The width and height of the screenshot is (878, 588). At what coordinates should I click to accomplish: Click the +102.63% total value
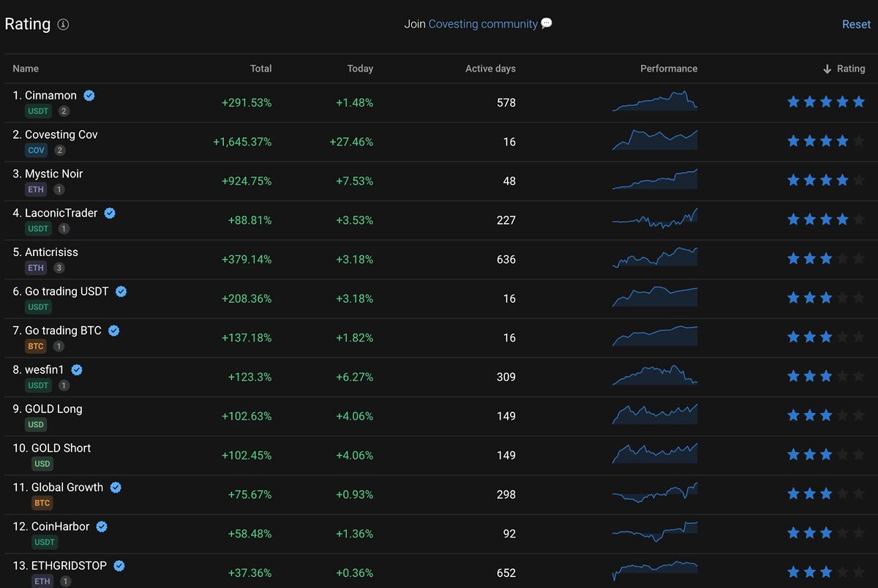pos(247,416)
